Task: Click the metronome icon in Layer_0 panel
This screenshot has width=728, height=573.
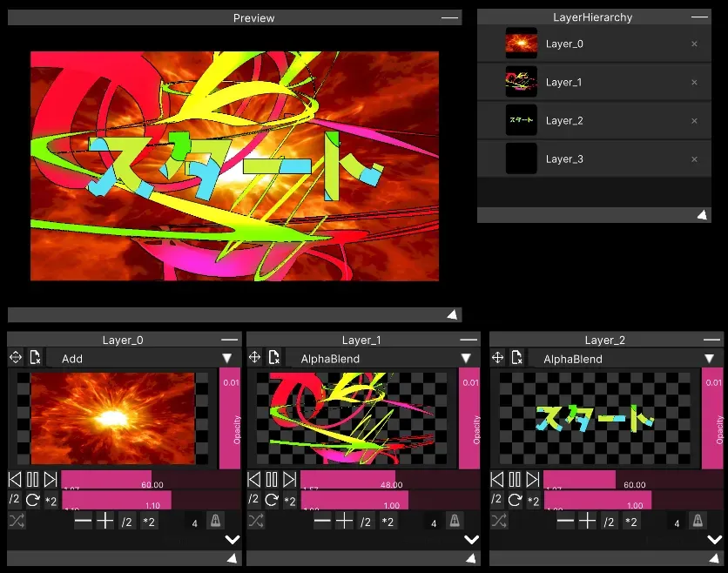Action: click(215, 521)
